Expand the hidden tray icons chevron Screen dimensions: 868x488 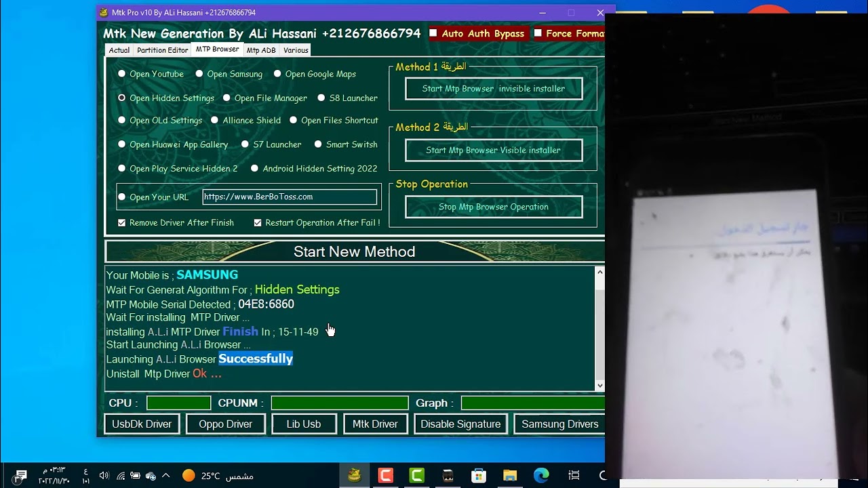click(x=166, y=476)
